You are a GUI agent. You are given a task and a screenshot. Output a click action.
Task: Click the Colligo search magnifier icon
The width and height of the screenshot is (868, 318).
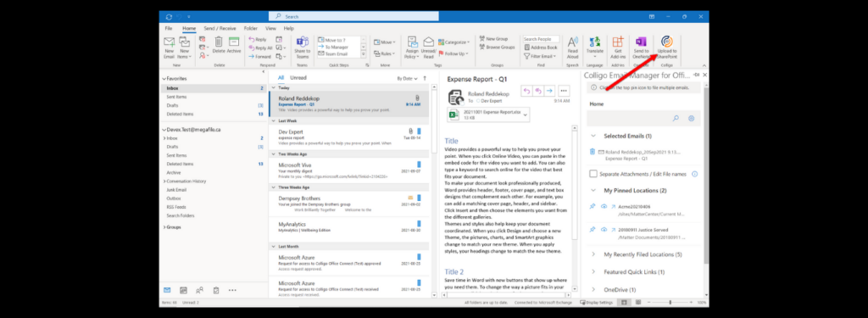pos(676,118)
